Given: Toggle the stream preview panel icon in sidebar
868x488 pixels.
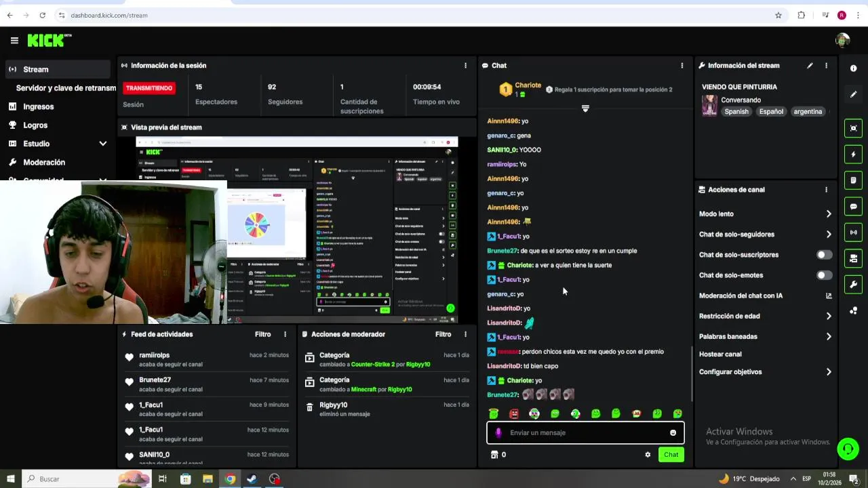Looking at the screenshot, I should [x=853, y=128].
